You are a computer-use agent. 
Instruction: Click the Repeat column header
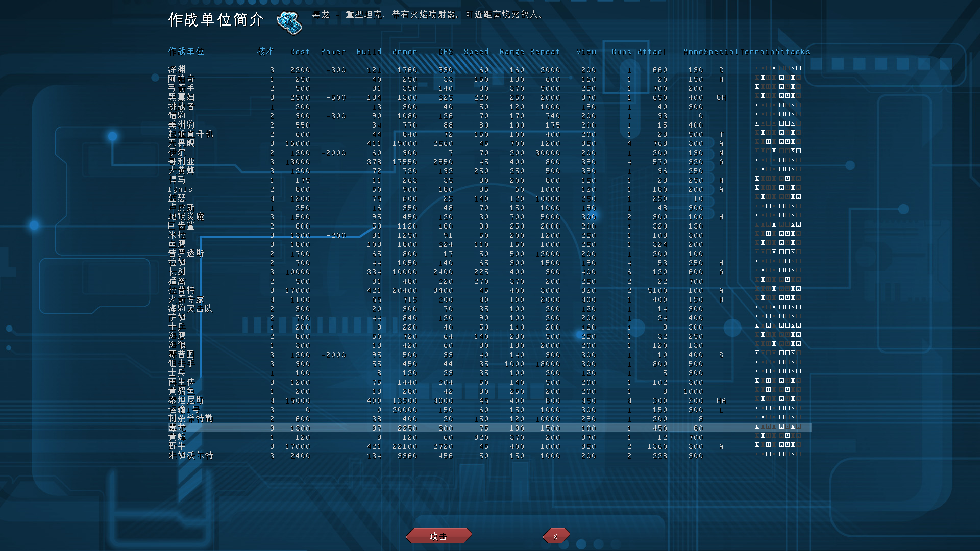(545, 52)
